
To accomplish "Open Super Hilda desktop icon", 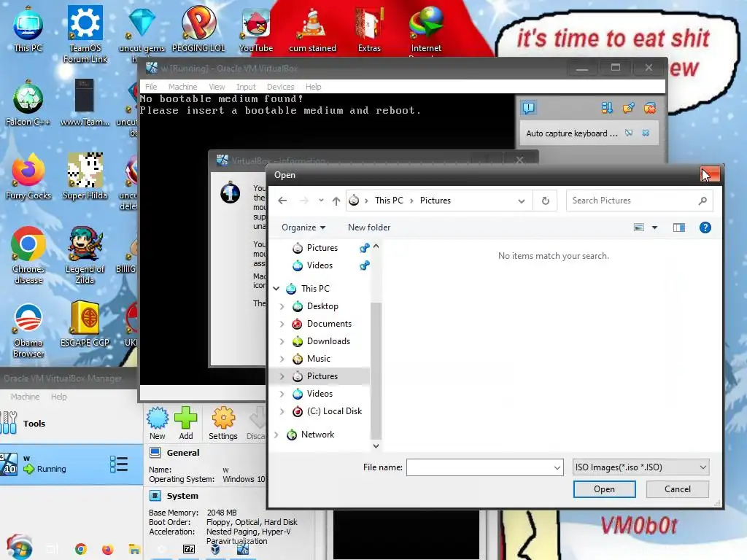I will point(85,177).
